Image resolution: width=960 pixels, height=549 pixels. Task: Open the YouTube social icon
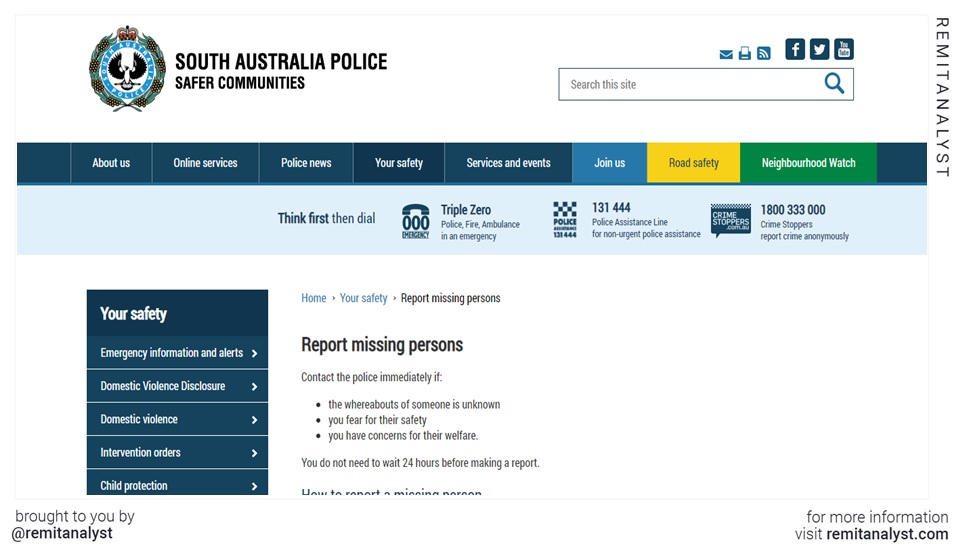(x=844, y=49)
